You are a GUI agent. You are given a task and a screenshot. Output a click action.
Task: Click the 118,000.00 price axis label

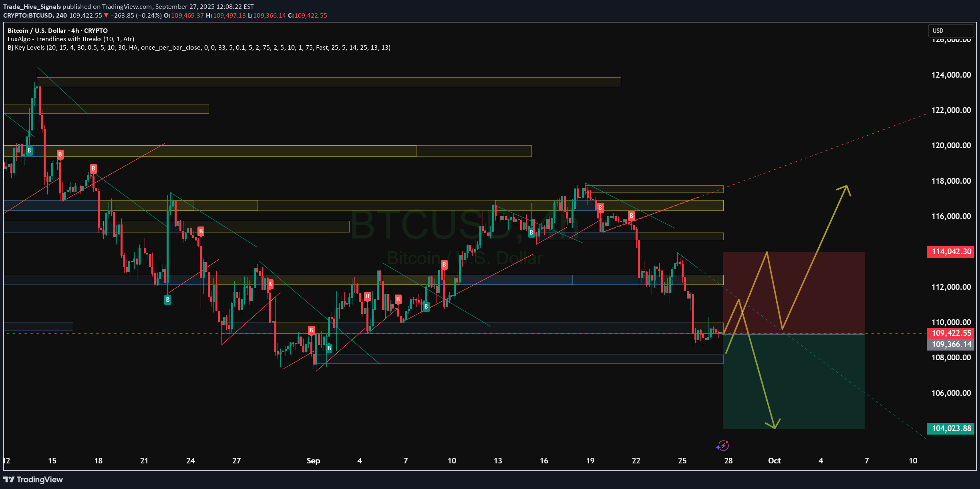tap(951, 181)
